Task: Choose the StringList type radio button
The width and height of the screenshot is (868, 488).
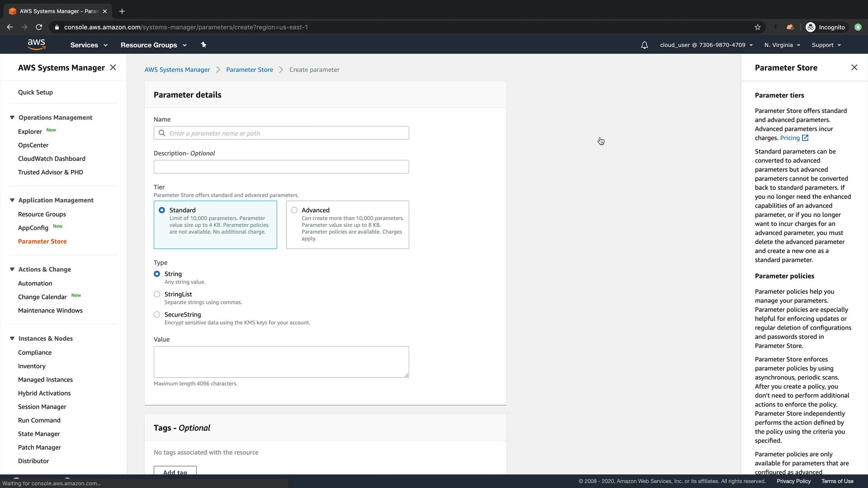Action: point(157,294)
